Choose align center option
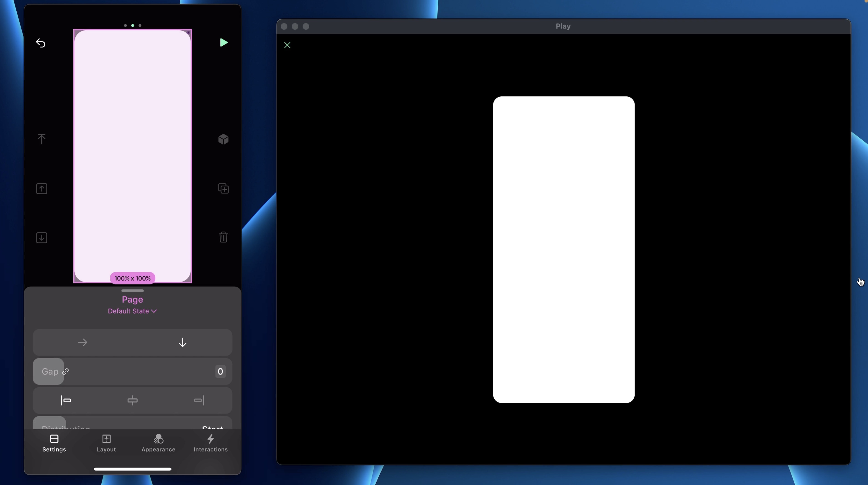The height and width of the screenshot is (485, 868). point(132,400)
